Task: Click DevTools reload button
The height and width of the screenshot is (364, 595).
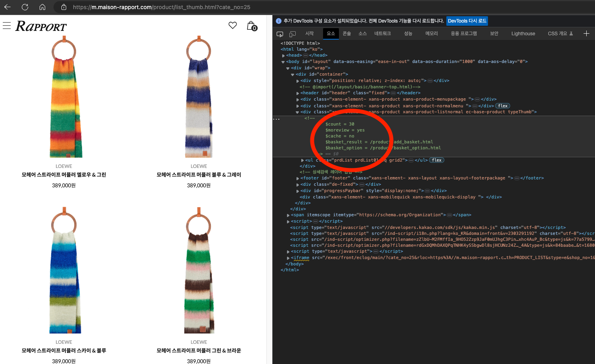Action: click(x=467, y=21)
